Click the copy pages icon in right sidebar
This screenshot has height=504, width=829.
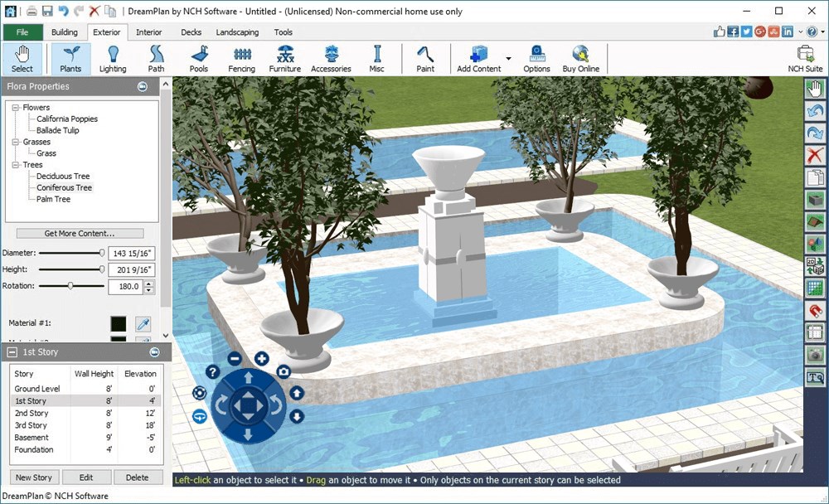[815, 177]
